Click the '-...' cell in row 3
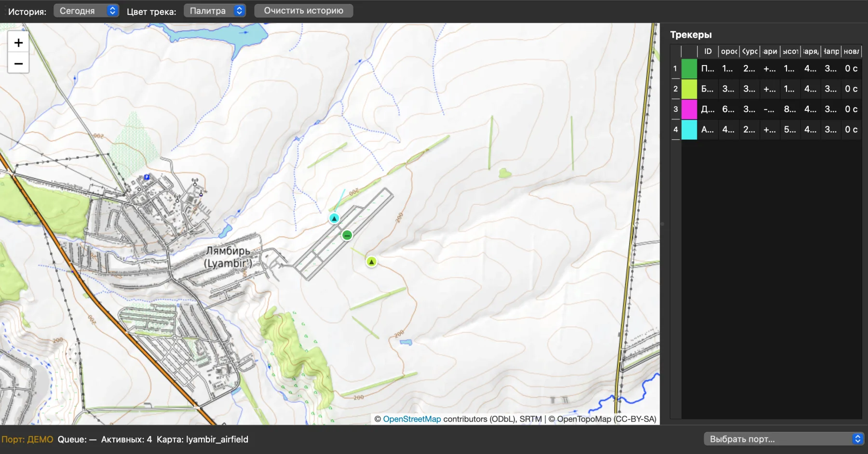This screenshot has height=454, width=868. 770,109
